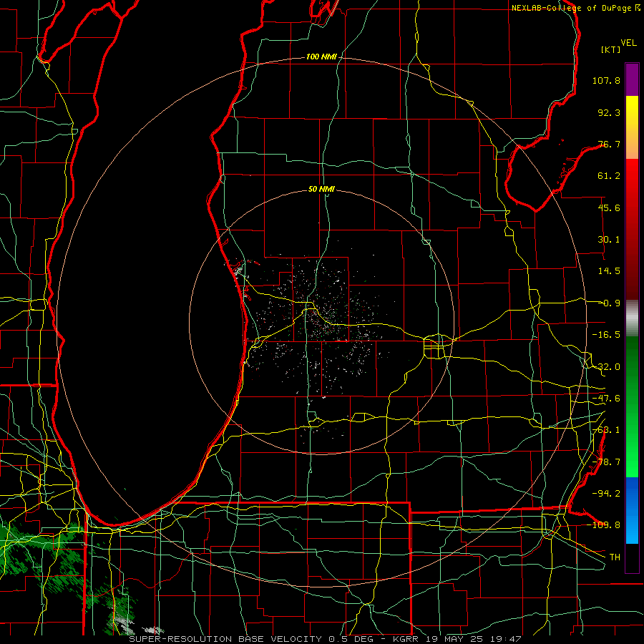Click the 107.8 velocity scale value

pos(606,80)
